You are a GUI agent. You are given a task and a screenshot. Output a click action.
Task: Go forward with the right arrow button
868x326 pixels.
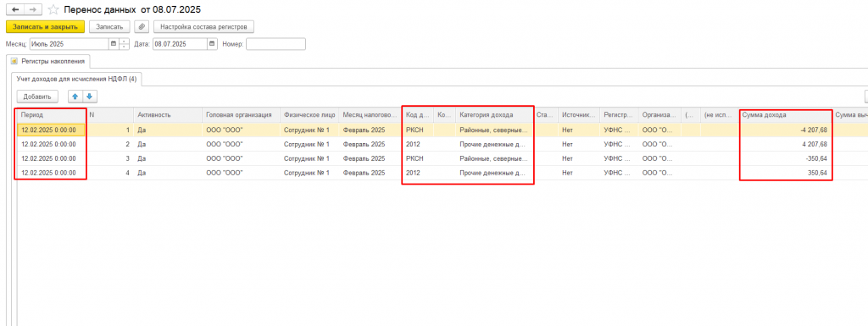pyautogui.click(x=32, y=10)
